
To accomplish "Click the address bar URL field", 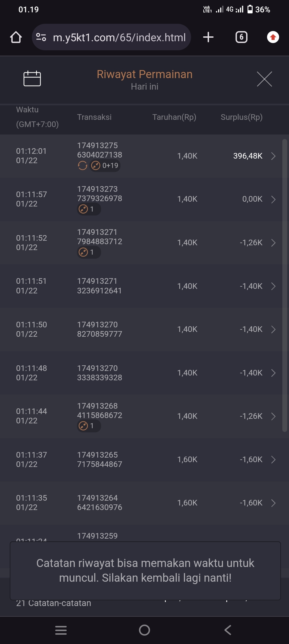I will tap(119, 37).
